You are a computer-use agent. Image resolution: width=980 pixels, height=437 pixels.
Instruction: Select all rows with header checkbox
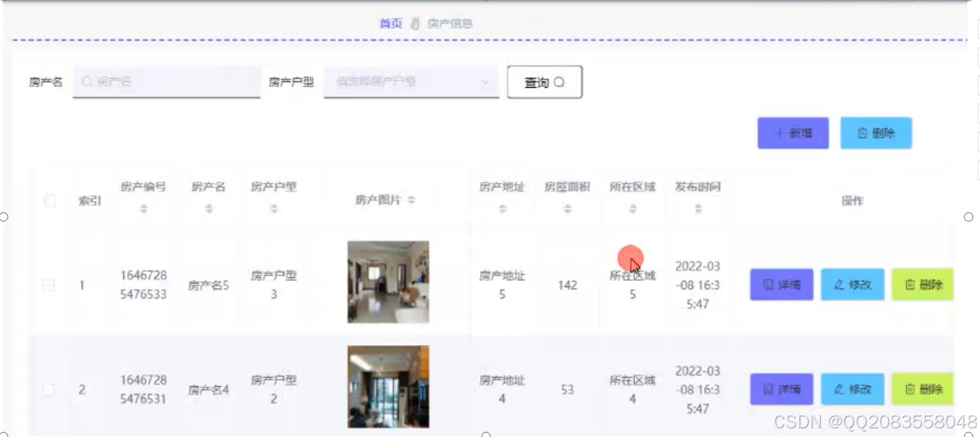(50, 201)
